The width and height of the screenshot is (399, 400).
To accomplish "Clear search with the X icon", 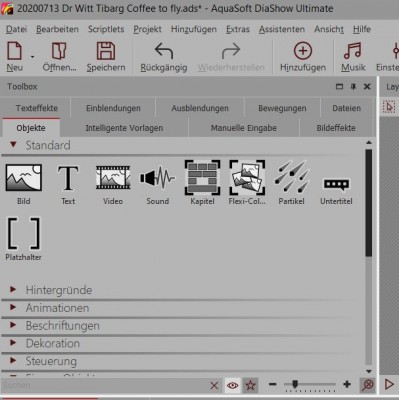I will pos(214,386).
